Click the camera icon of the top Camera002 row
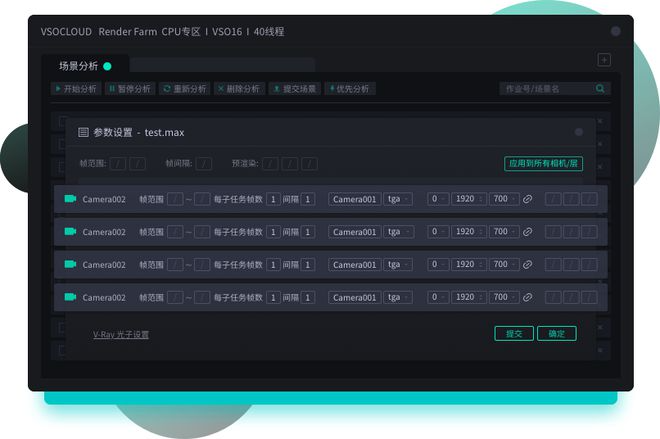This screenshot has width=660, height=439. point(70,199)
